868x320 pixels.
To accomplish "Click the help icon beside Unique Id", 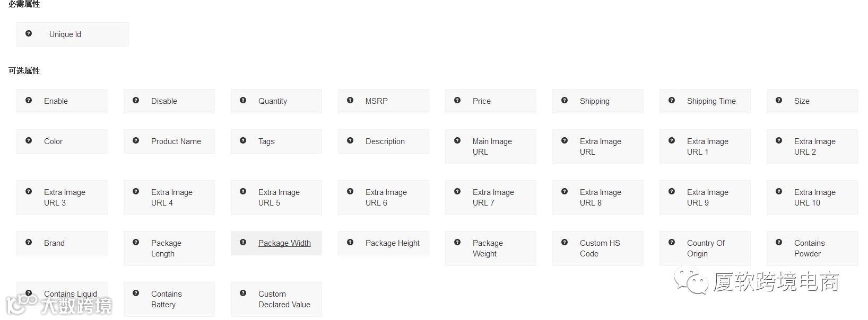I will point(29,33).
